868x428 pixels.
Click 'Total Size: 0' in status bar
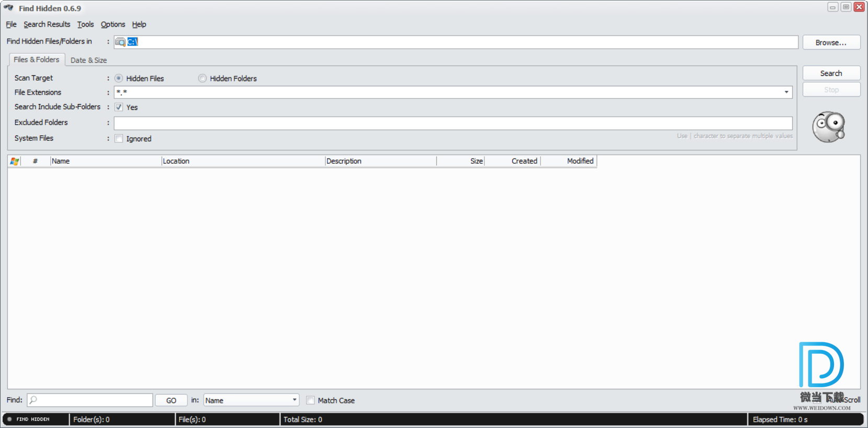tap(303, 420)
